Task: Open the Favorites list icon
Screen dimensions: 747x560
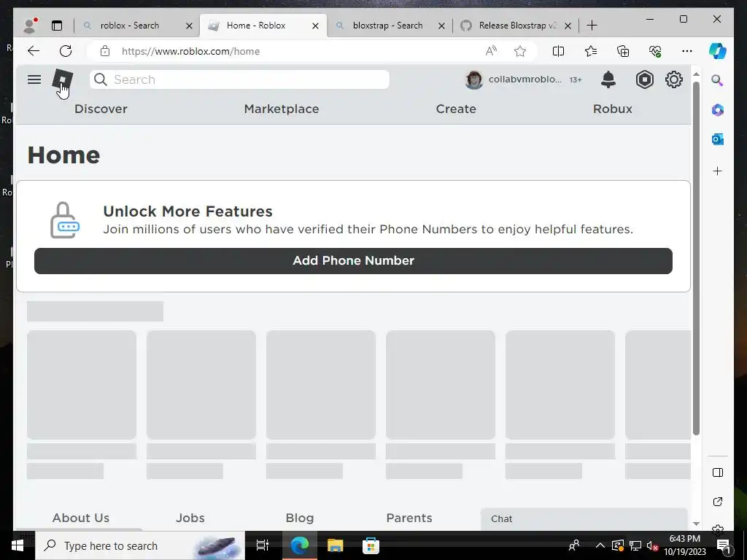Action: [591, 51]
